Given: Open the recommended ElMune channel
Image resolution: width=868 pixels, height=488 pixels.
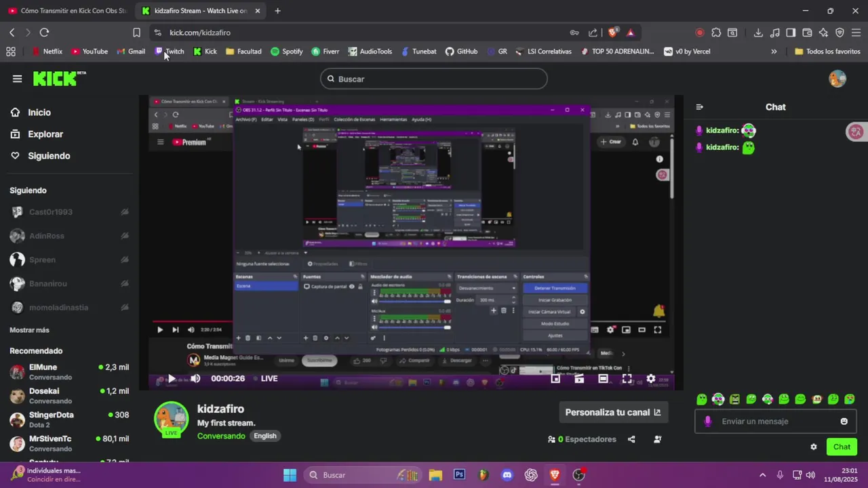Looking at the screenshot, I should pyautogui.click(x=68, y=372).
